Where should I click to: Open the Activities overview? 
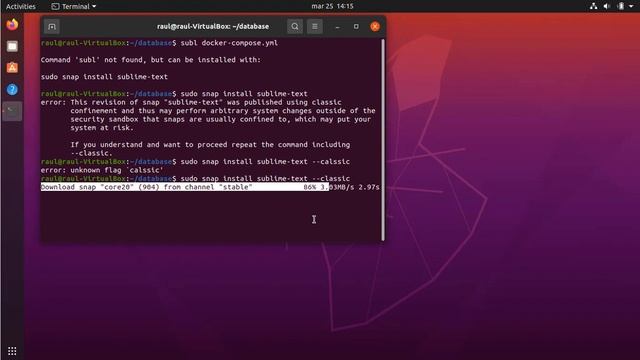[20, 6]
